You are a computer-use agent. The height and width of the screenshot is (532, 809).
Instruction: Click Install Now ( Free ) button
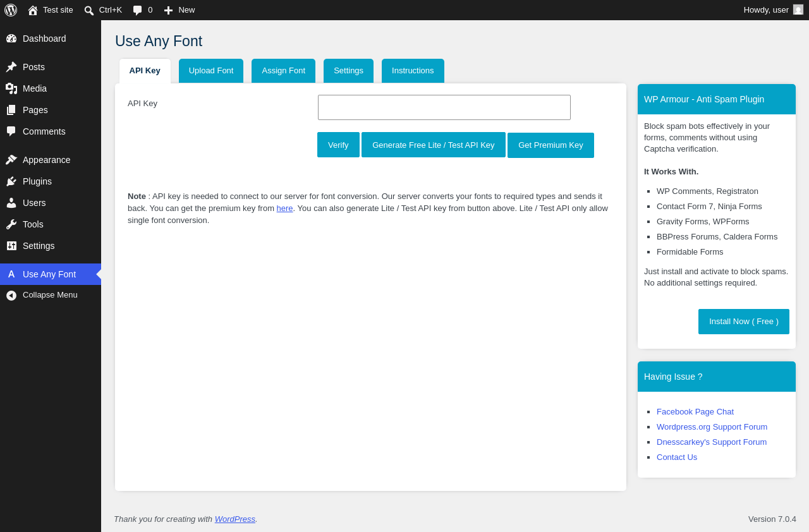744,322
